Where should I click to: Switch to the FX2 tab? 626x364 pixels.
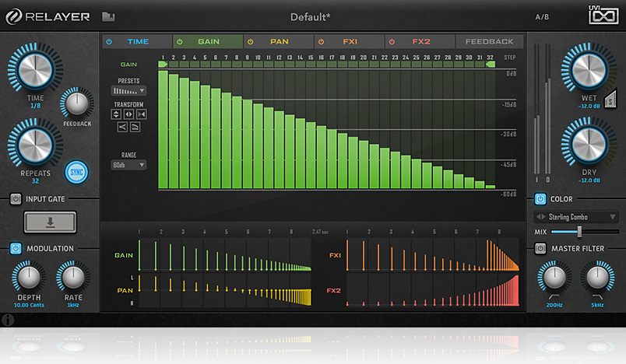pos(420,41)
